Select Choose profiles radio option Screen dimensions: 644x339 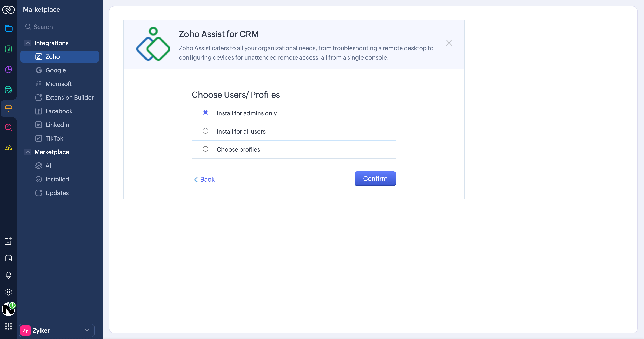click(206, 149)
